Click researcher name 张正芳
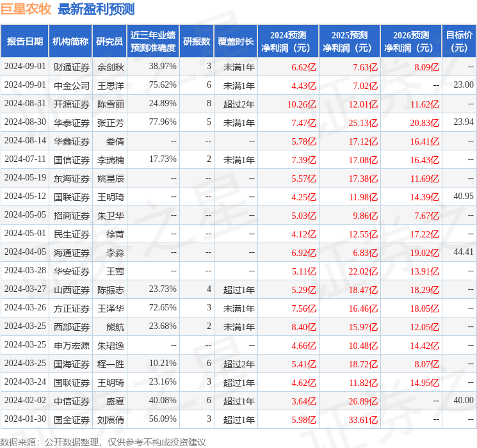The width and height of the screenshot is (477, 448). click(111, 123)
